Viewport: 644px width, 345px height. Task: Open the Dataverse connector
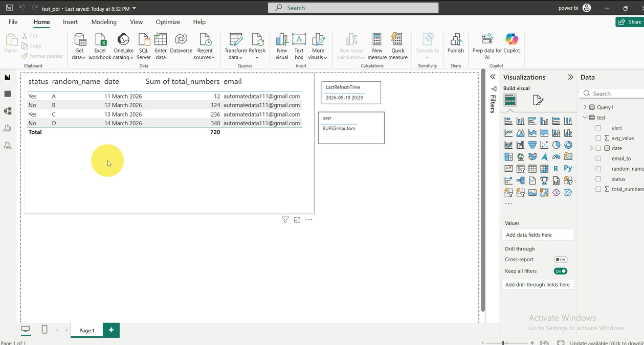tap(181, 43)
